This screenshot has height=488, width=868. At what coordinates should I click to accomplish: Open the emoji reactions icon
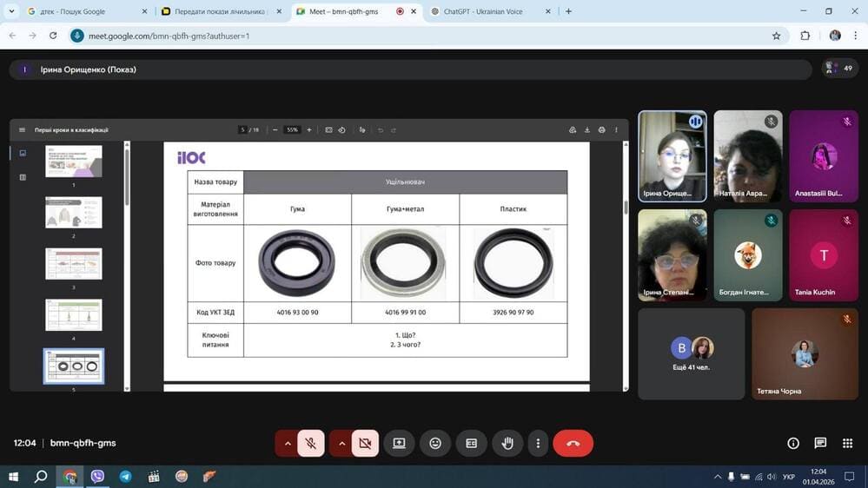click(x=435, y=443)
